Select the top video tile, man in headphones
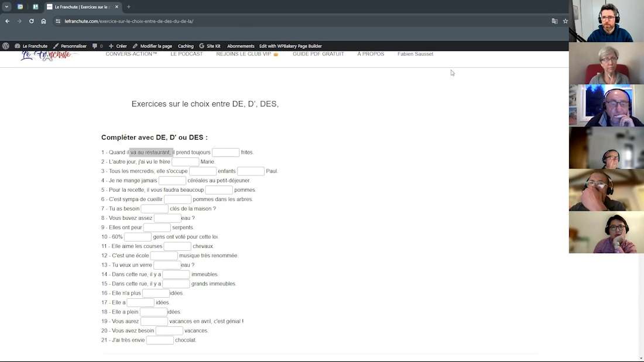This screenshot has width=644, height=362. 606,21
